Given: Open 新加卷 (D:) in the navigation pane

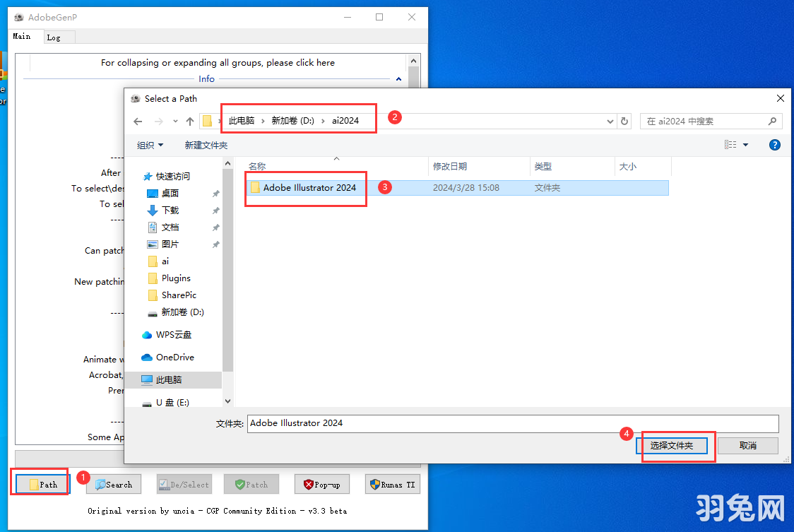Looking at the screenshot, I should pos(182,312).
